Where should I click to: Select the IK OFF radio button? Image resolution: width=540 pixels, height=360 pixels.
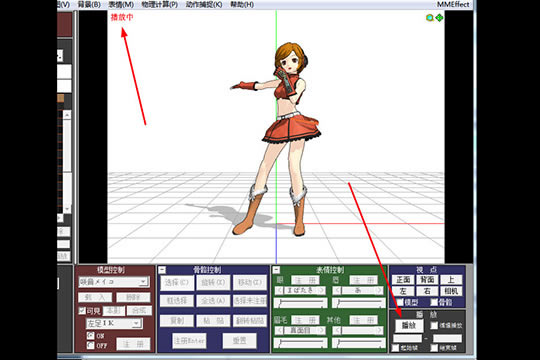(x=90, y=345)
